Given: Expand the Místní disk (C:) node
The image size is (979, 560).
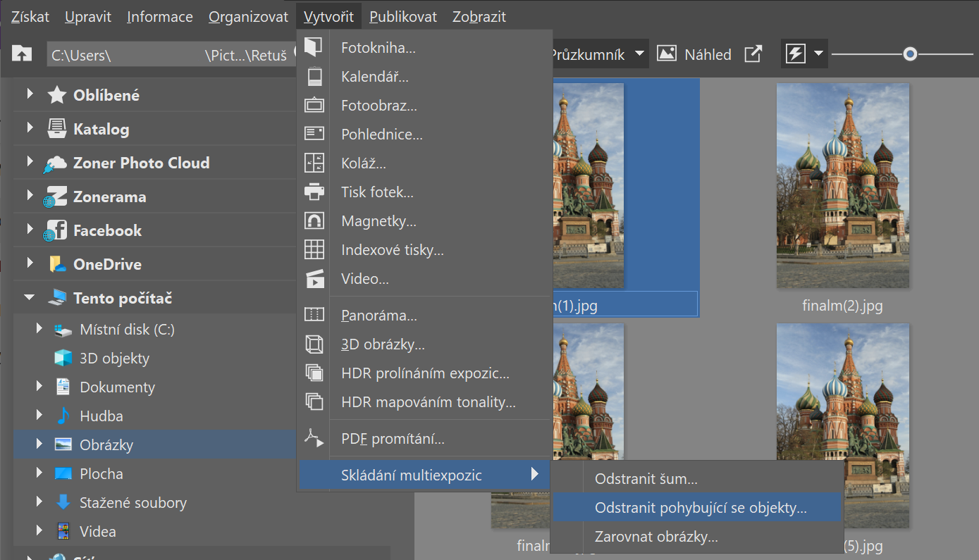Looking at the screenshot, I should coord(40,329).
